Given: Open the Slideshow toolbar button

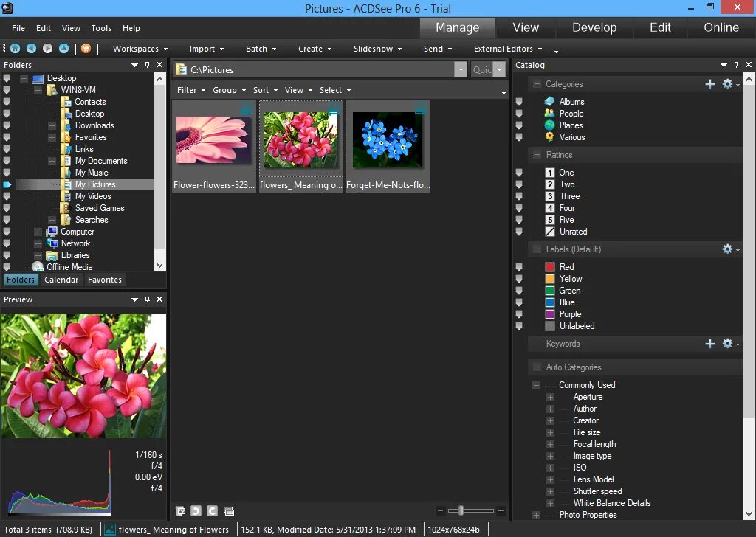Looking at the screenshot, I should point(377,49).
